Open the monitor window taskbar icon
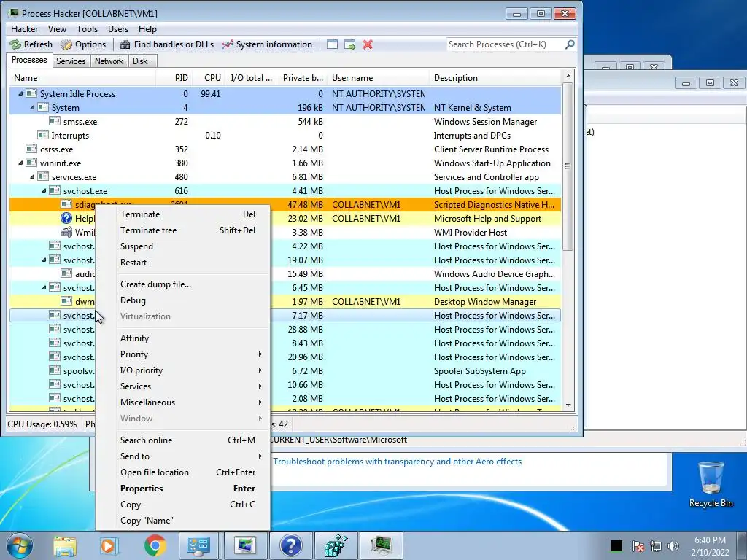 coord(245,545)
